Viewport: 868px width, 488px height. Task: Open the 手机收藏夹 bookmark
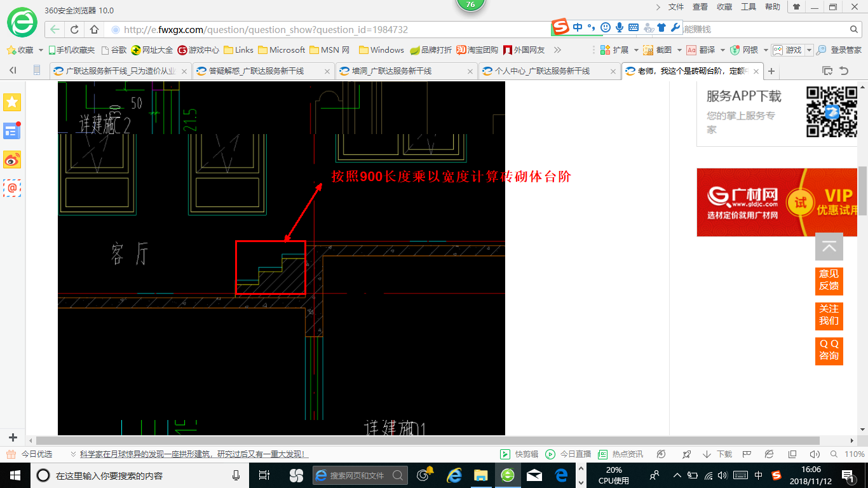click(x=71, y=50)
